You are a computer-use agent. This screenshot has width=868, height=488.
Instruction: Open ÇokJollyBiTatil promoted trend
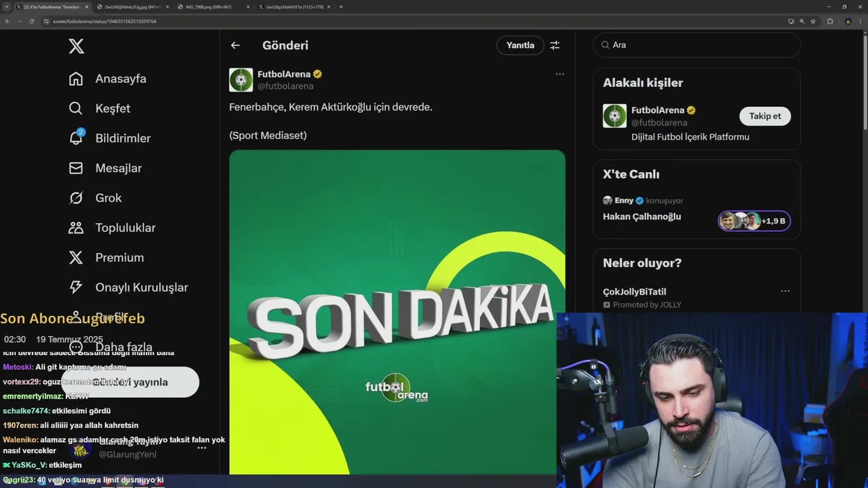coord(634,291)
